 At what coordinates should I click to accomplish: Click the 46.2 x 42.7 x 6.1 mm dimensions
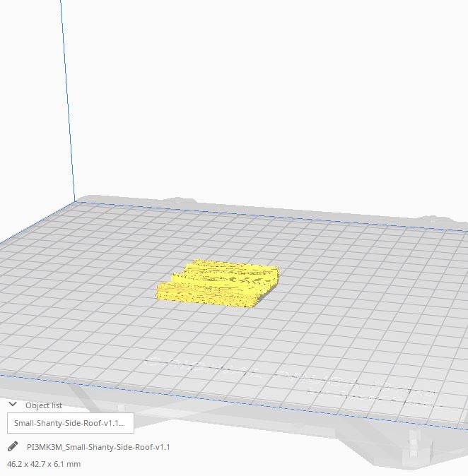44,464
